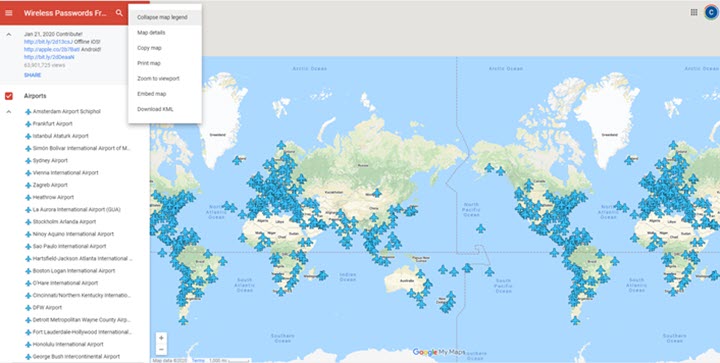
Task: Uncheck the Airports layer checkbox
Action: click(9, 96)
